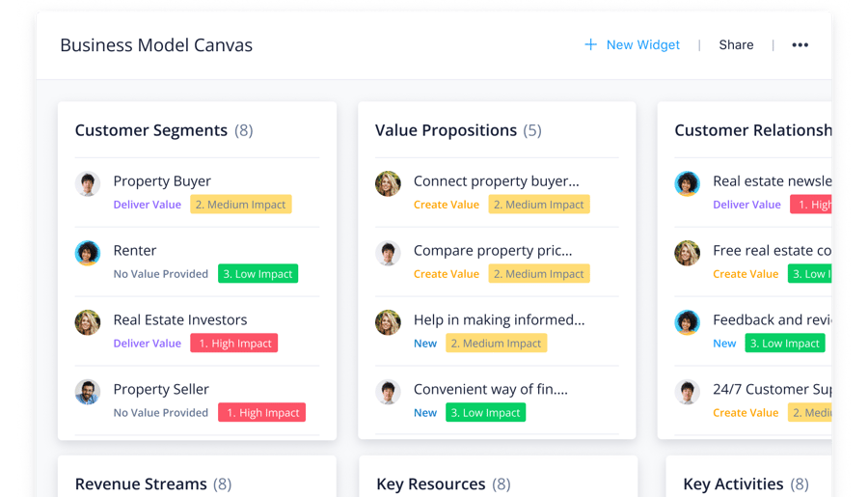
Task: Open the three-dot more options menu
Action: (x=800, y=45)
